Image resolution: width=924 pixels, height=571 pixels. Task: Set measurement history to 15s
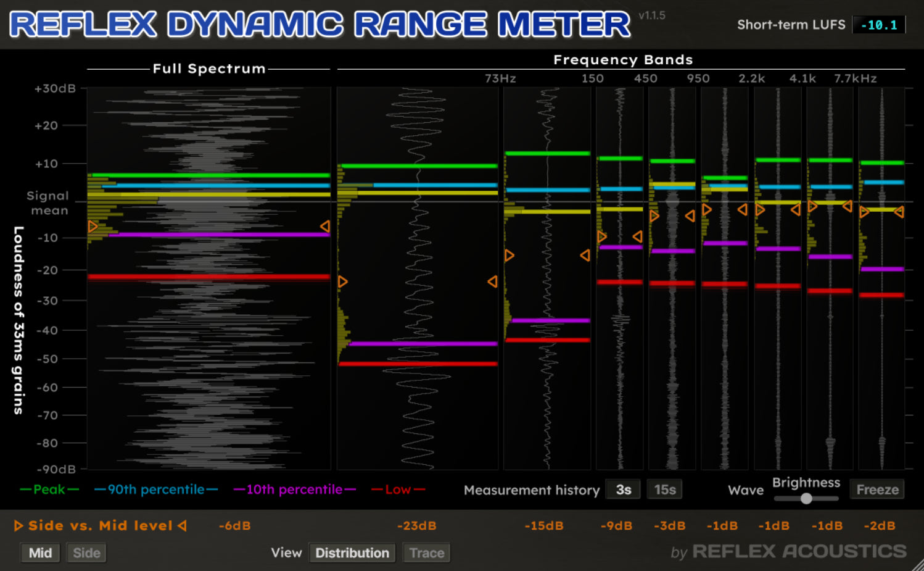pyautogui.click(x=665, y=490)
